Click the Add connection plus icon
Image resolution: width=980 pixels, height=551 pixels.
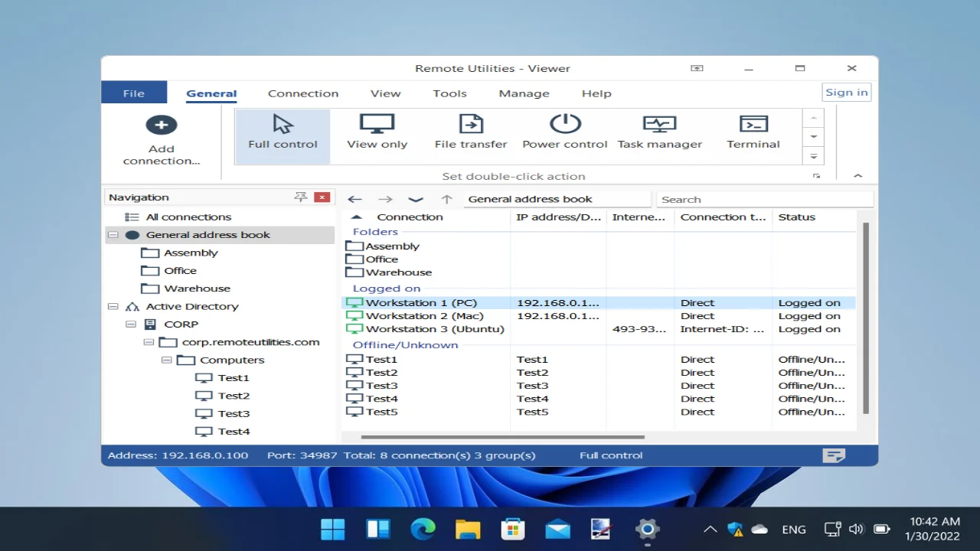(x=161, y=125)
